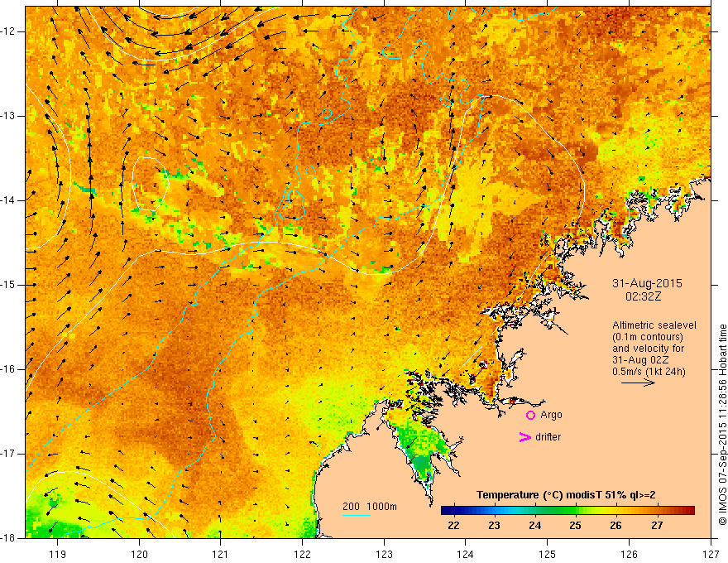Screen dimensions: 728x563
Task: Click the 0.5m/s velocity scale arrow
Action: 638,383
